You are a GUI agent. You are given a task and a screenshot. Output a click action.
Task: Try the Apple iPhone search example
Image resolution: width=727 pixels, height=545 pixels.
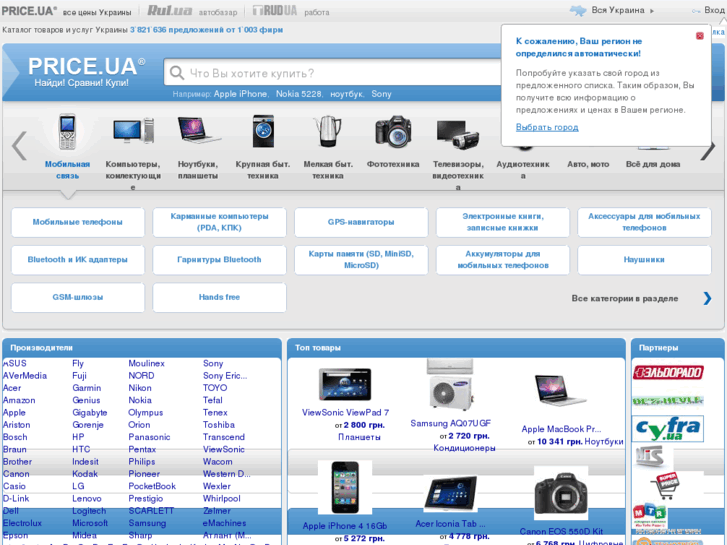(241, 94)
